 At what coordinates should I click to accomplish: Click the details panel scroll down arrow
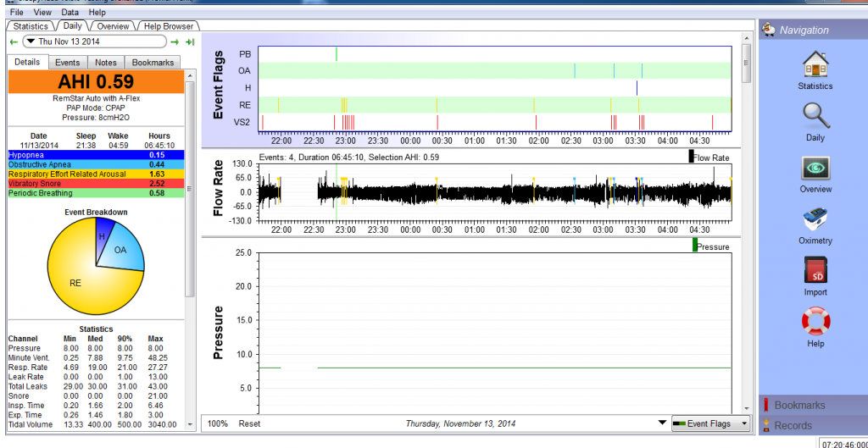coord(190,425)
